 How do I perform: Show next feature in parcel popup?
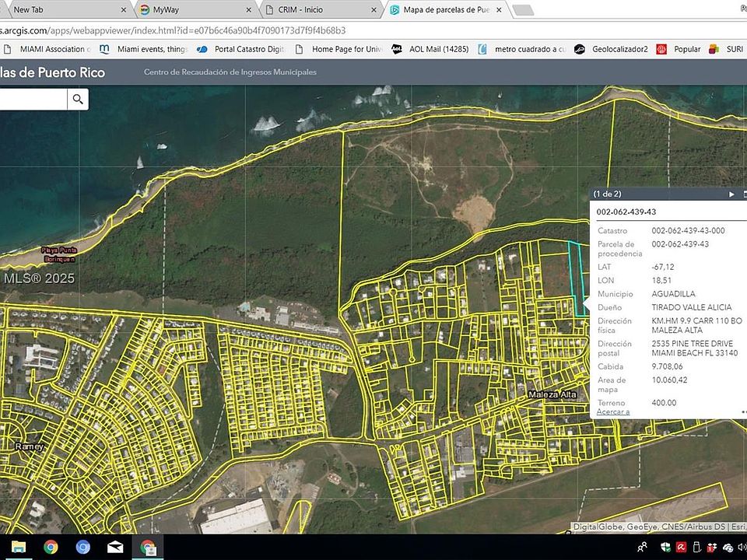click(x=731, y=194)
